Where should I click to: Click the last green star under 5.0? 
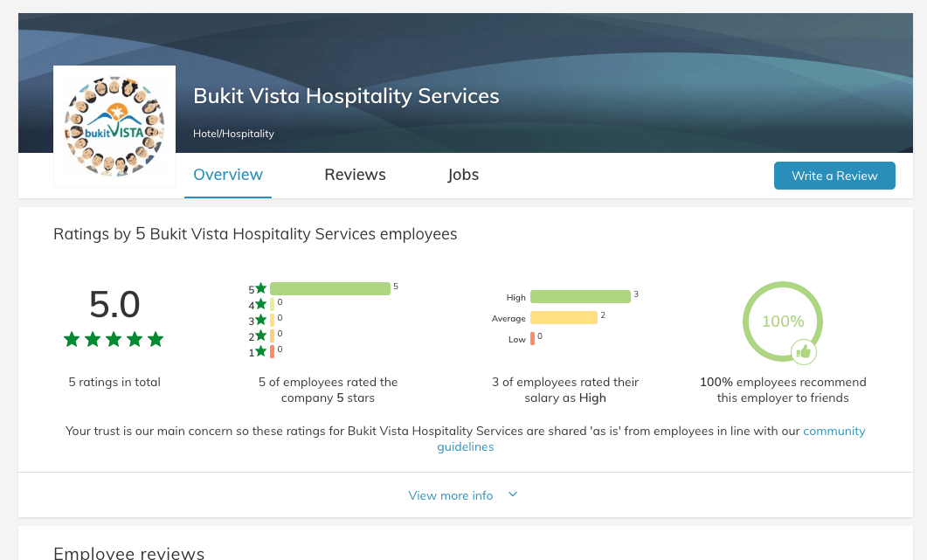point(156,339)
